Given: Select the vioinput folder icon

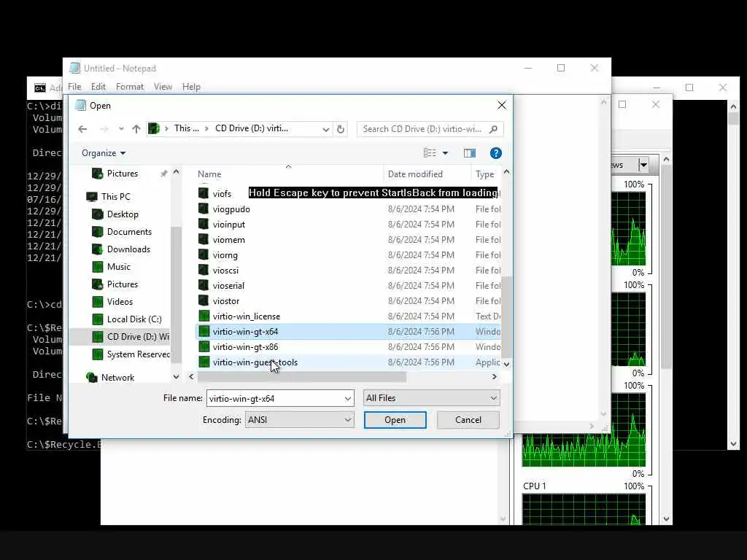Looking at the screenshot, I should [x=204, y=224].
